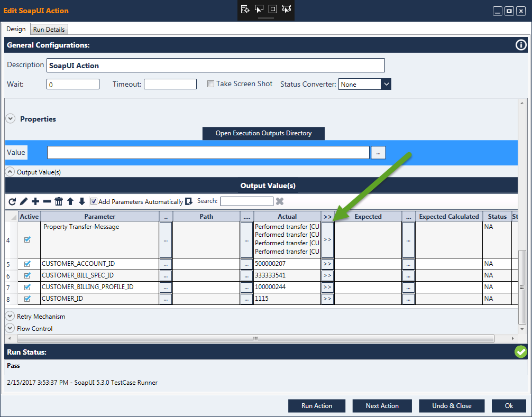Viewport: 532px width, 417px height.
Task: Select the Actual cell showing 100000244
Action: point(287,287)
